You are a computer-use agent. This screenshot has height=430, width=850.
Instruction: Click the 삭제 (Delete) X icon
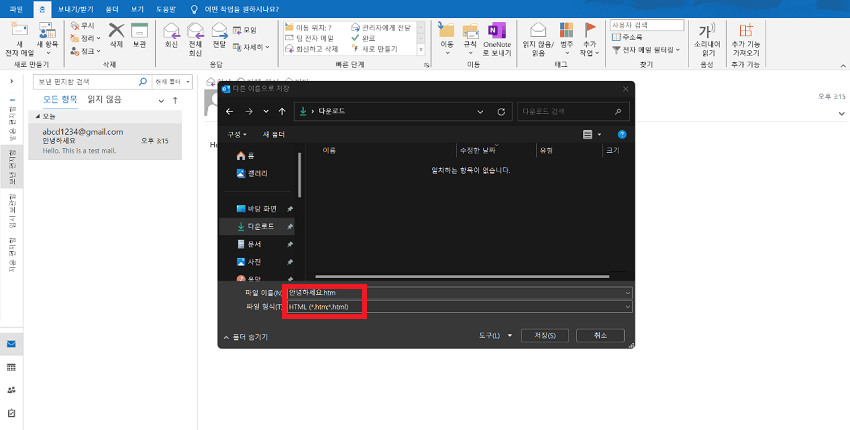(116, 30)
